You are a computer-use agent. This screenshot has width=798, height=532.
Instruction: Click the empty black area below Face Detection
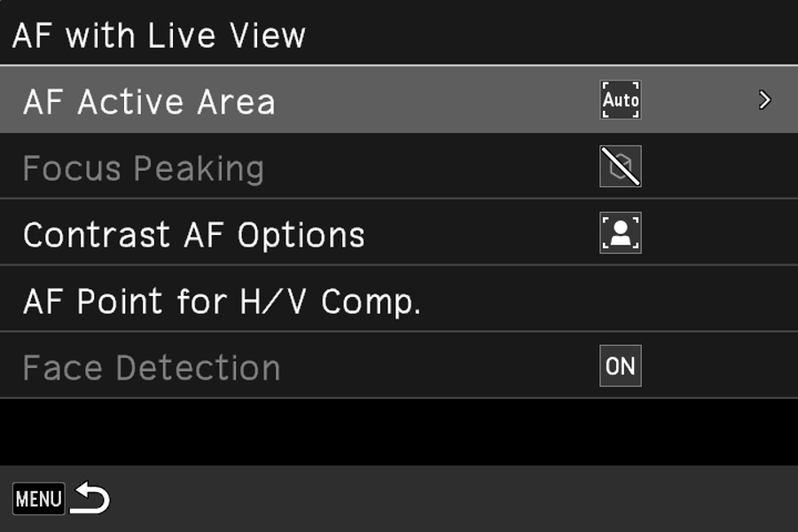(x=399, y=432)
